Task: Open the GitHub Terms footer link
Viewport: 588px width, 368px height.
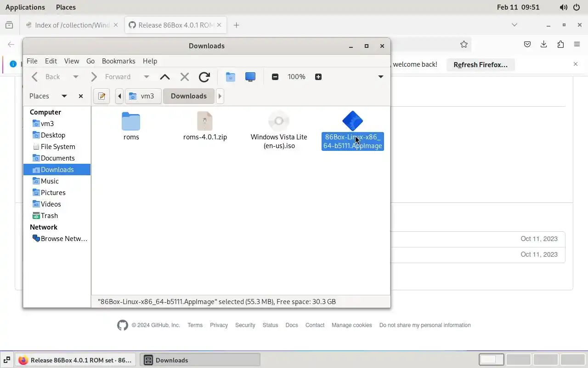Action: point(195,325)
